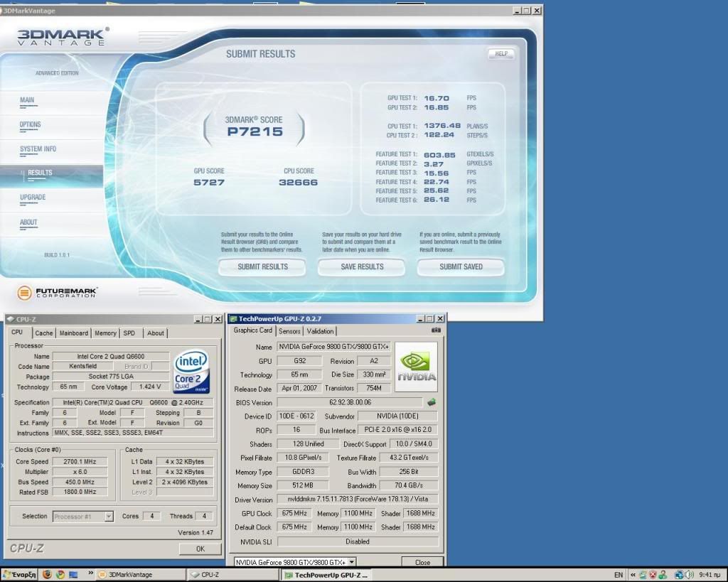The width and height of the screenshot is (728, 582).
Task: Click the volume speaker tray icon
Action: [x=689, y=575]
